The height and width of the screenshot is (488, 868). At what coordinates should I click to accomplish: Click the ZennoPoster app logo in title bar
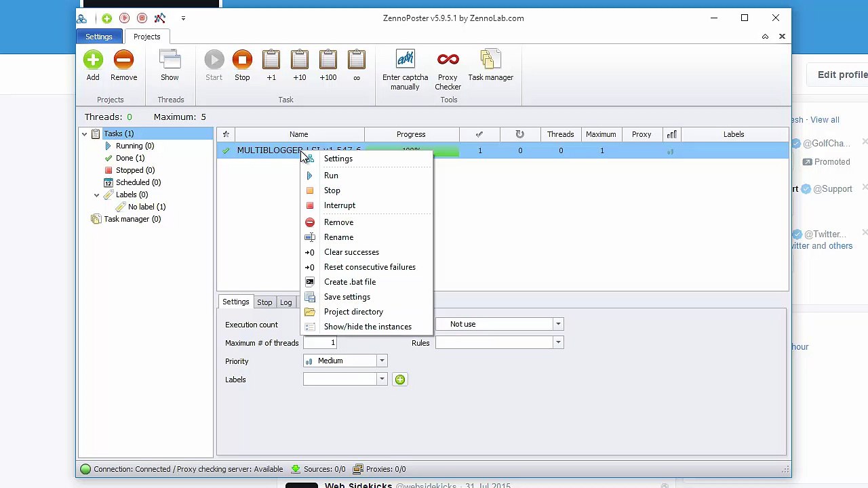[x=81, y=19]
